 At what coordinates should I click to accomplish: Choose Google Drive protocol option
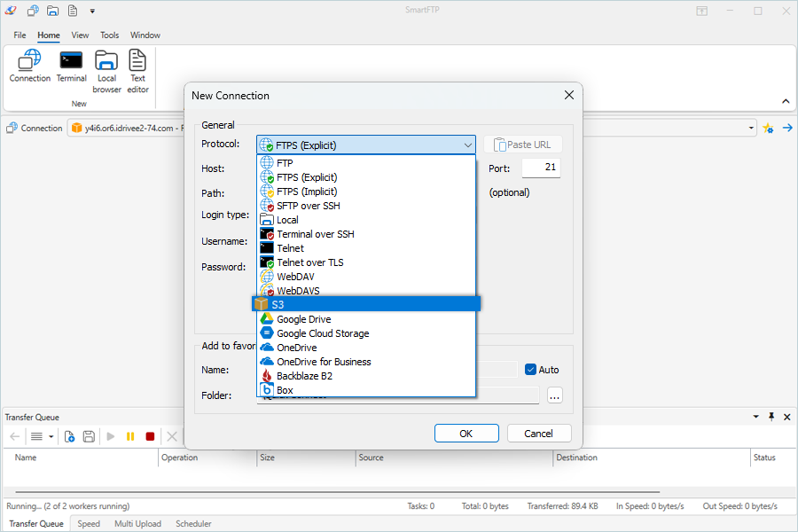(x=303, y=319)
